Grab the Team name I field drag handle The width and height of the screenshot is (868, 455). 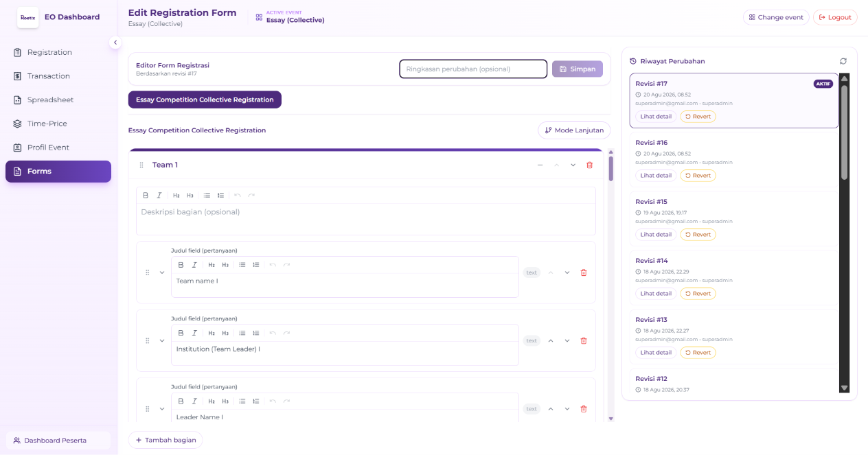147,272
